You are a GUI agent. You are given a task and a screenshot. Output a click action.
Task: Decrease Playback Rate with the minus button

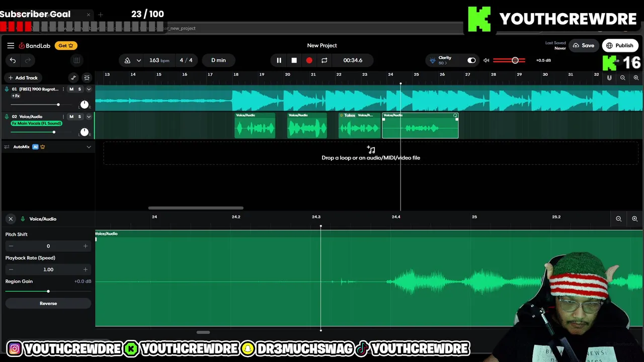point(11,269)
